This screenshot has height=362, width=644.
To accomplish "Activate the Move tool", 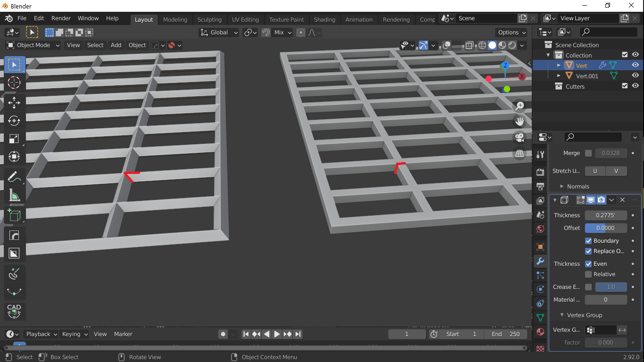I will (14, 102).
